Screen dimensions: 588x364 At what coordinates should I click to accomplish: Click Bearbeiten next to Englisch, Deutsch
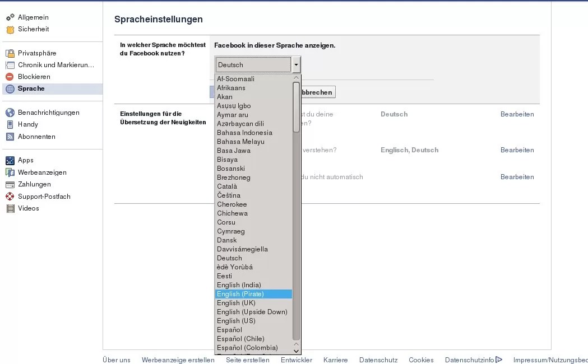point(517,150)
